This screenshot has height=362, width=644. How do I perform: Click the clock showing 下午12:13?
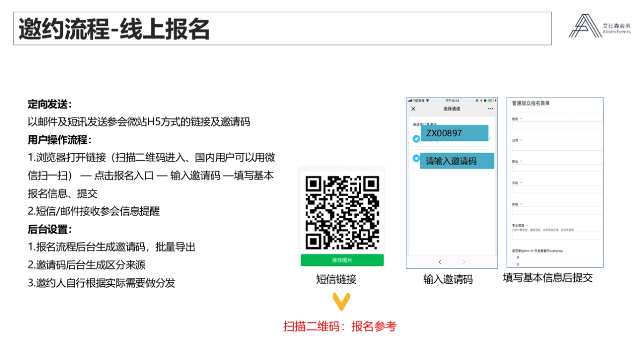tap(452, 101)
